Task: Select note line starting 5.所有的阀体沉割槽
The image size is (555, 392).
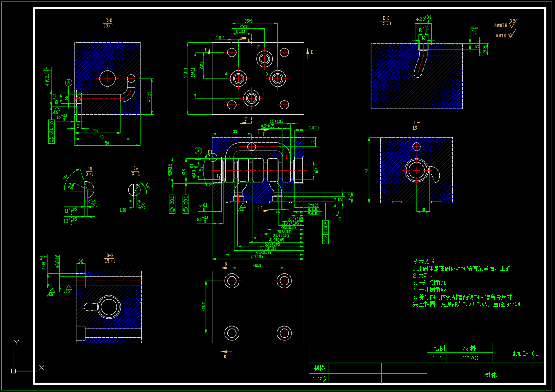Action: (462, 297)
